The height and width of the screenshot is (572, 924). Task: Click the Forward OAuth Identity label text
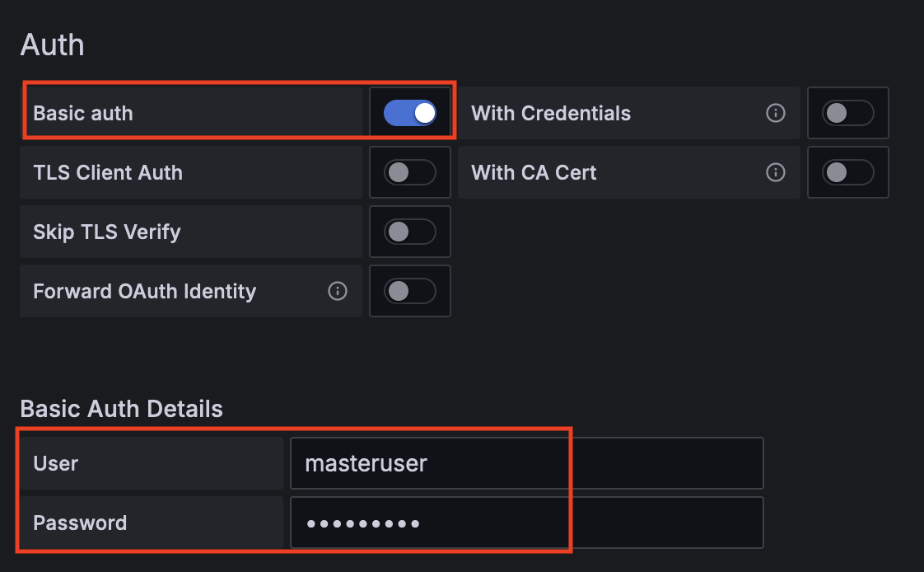point(144,291)
